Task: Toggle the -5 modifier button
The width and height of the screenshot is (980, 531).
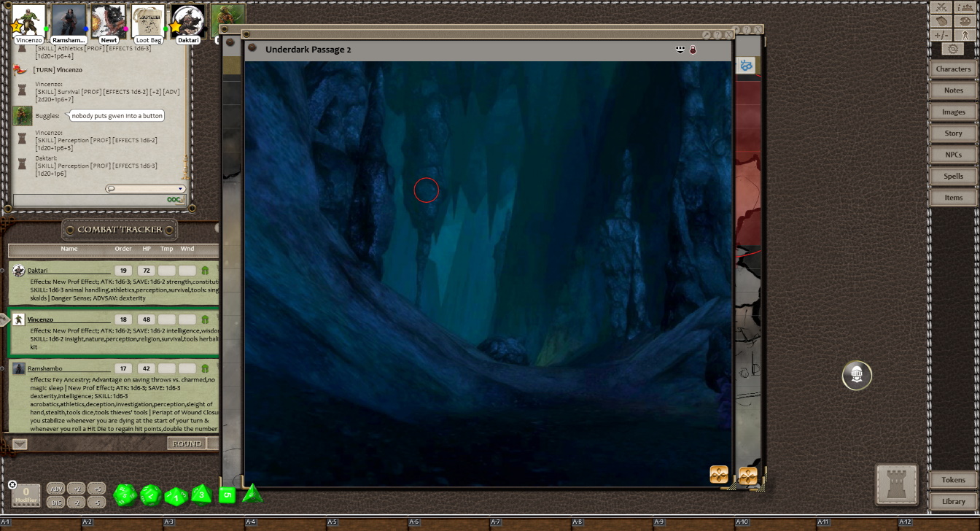Action: [x=96, y=502]
